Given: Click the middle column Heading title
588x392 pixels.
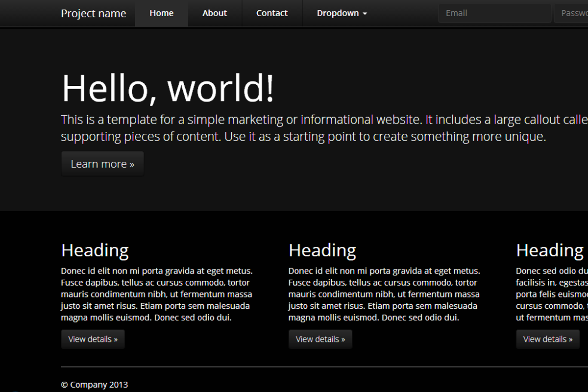Looking at the screenshot, I should pyautogui.click(x=322, y=250).
